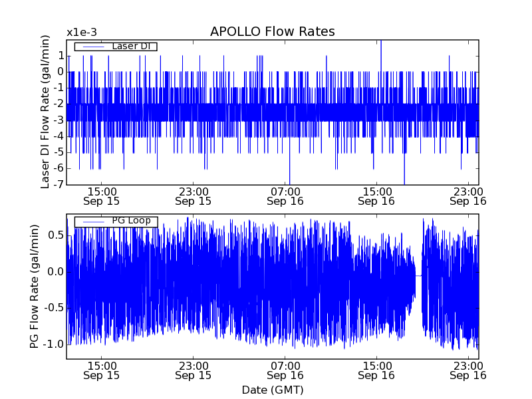The height and width of the screenshot is (399, 532).
Task: Select the PG Loop legend entry
Action: [116, 221]
